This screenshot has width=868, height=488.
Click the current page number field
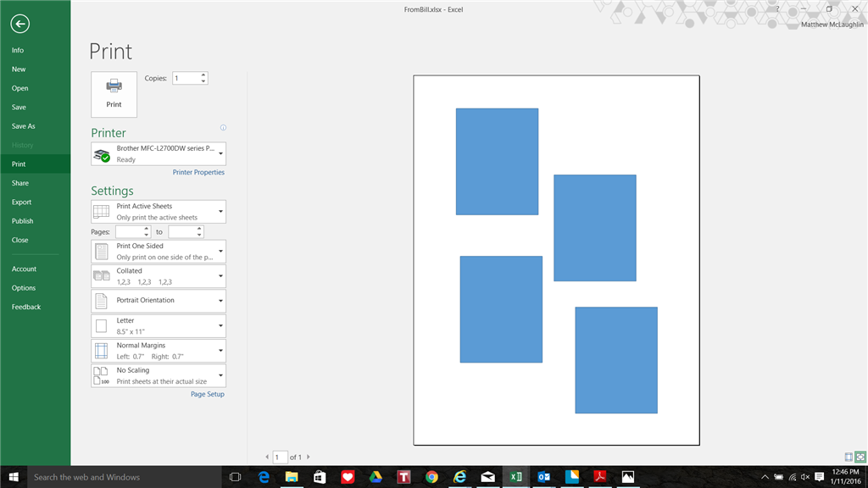tap(280, 457)
